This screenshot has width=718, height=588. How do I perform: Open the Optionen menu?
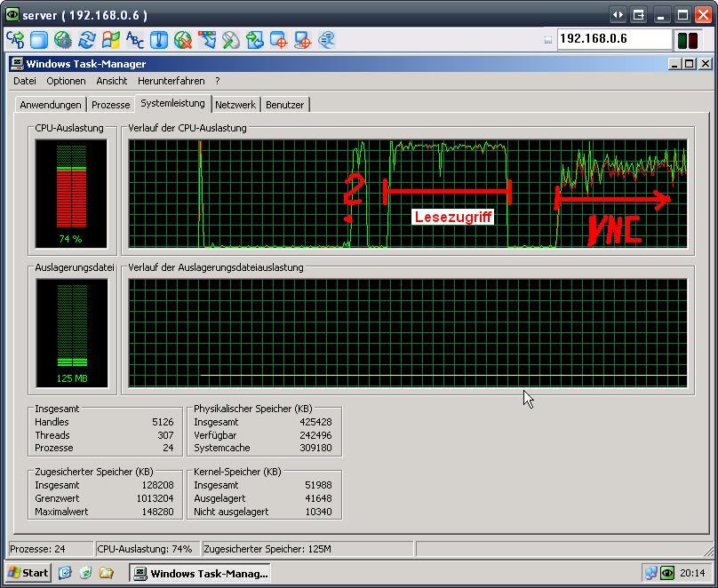[x=66, y=81]
